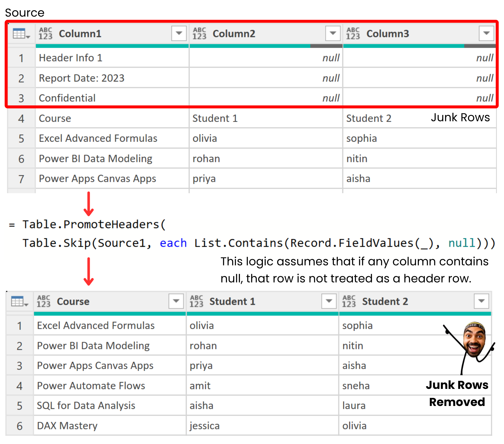Click the data type icon of Course column
This screenshot has height=444, width=504.
coord(44,301)
